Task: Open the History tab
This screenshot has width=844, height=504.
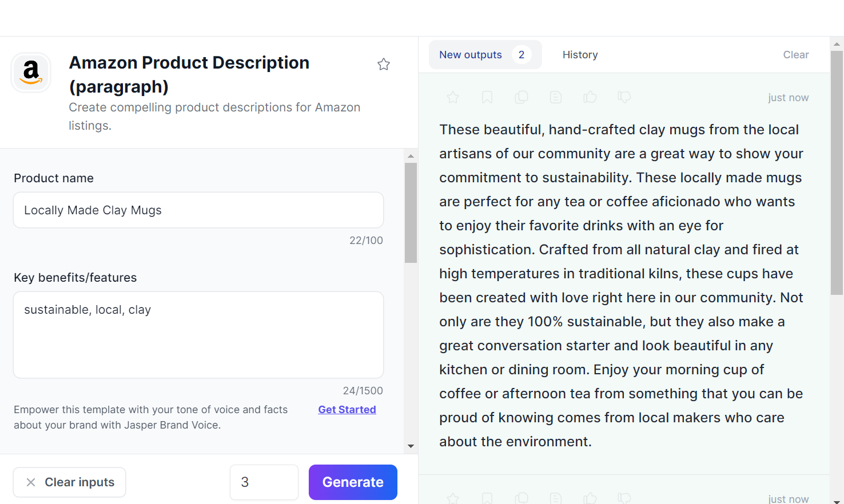Action: 580,55
